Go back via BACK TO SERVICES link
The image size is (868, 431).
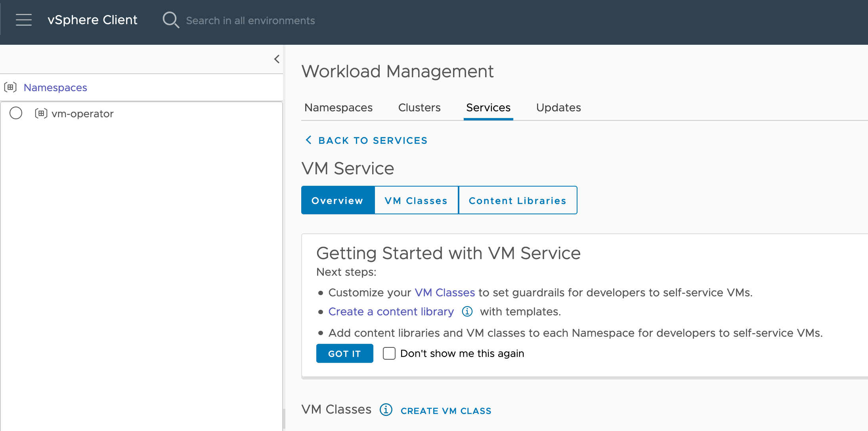(x=373, y=141)
